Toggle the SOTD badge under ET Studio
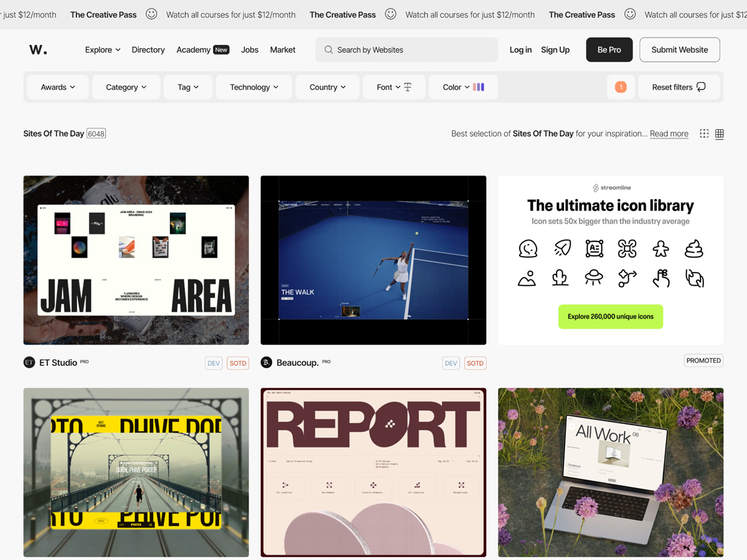Screen dimensions: 747x560 pyautogui.click(x=237, y=363)
